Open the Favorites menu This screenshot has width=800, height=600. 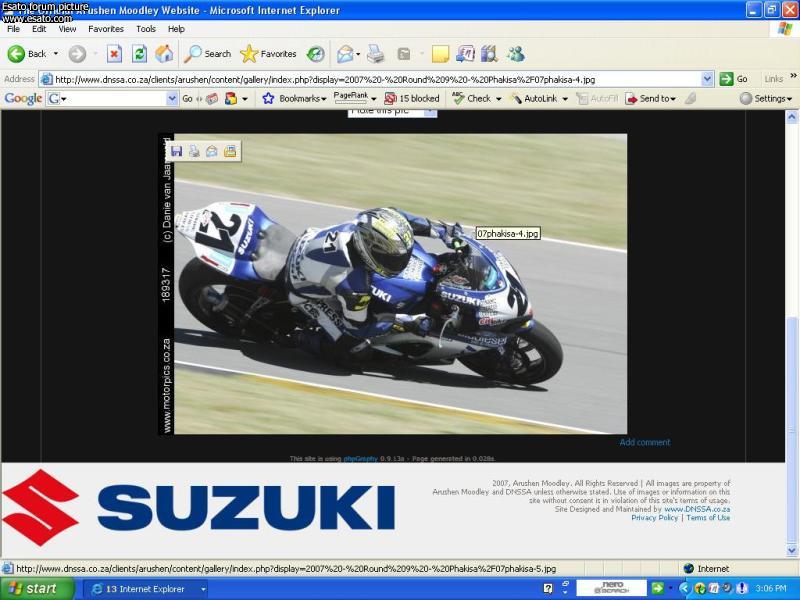(106, 29)
